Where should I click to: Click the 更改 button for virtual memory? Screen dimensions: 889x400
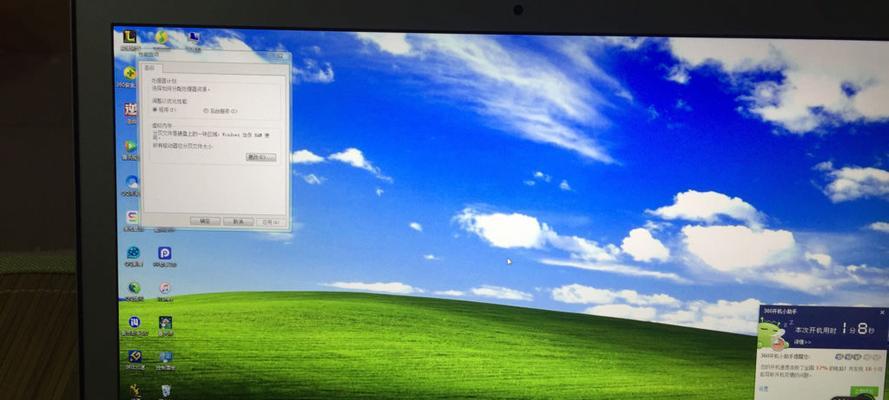tap(261, 157)
